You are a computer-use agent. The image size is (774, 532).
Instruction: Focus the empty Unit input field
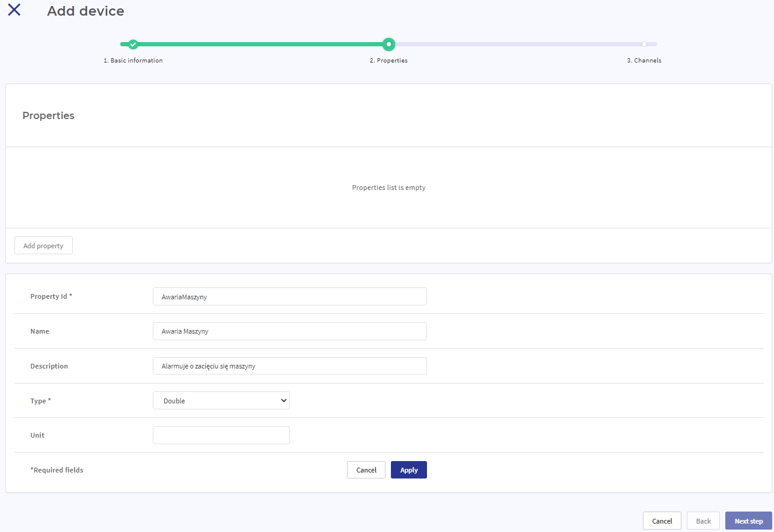[x=221, y=435]
